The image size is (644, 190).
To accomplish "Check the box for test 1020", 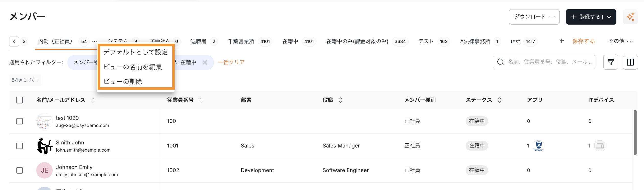I will [20, 121].
